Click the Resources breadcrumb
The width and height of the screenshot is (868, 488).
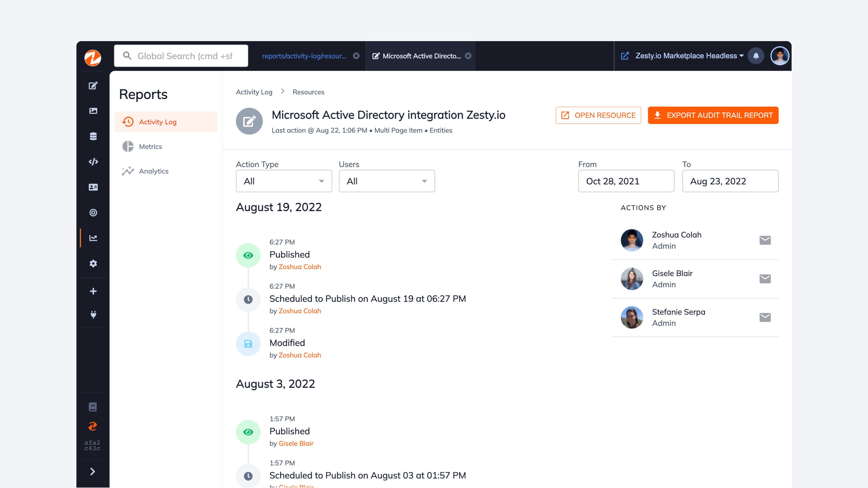pyautogui.click(x=308, y=92)
